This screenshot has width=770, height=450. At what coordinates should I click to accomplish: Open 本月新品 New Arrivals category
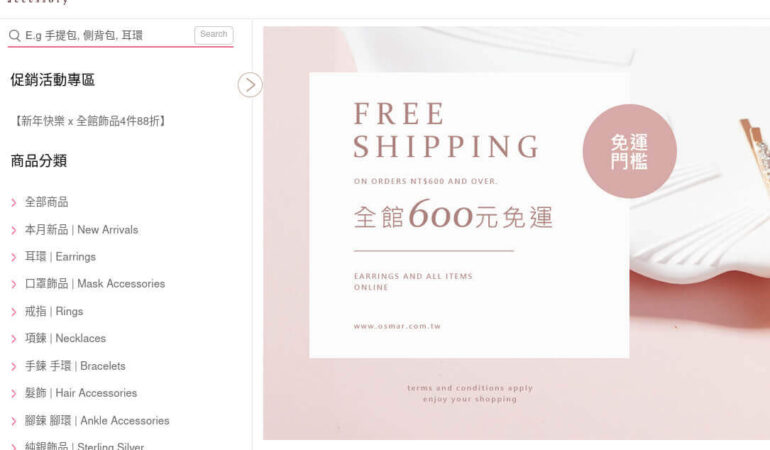82,229
